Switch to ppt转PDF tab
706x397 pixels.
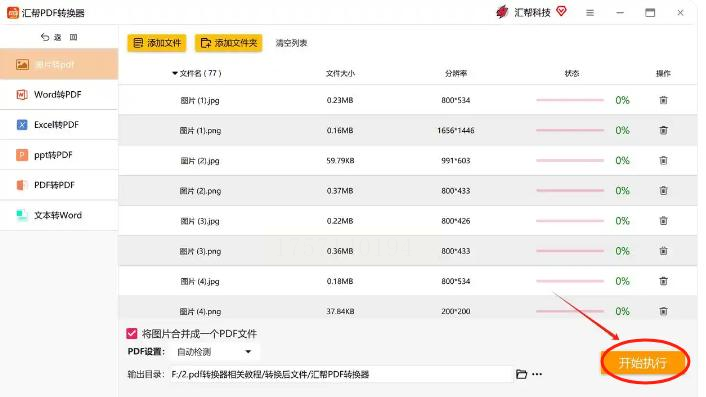(59, 155)
